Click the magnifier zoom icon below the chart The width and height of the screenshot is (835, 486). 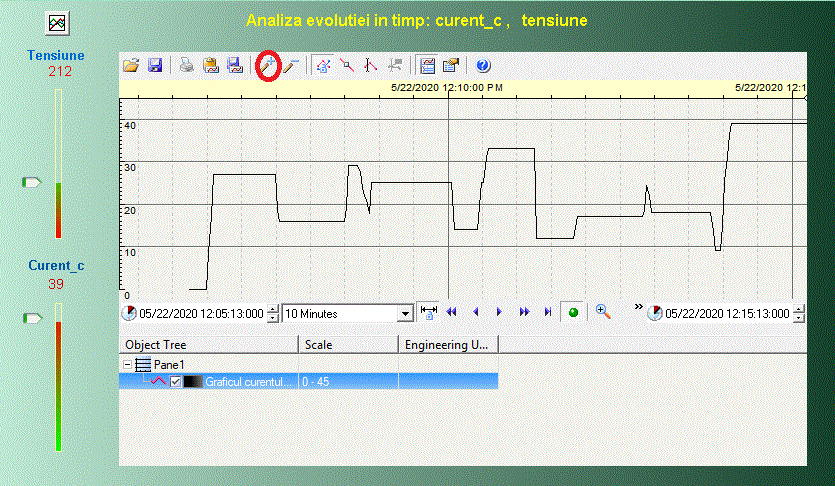[603, 312]
